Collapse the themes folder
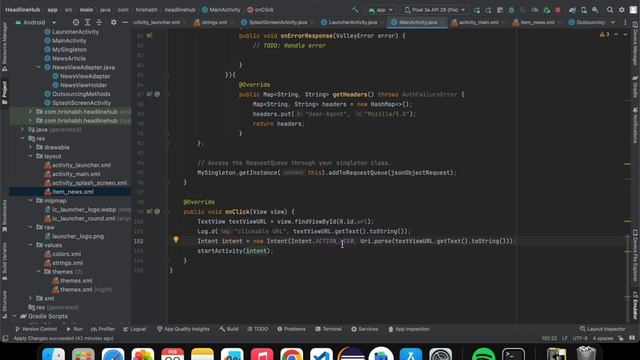Viewport: 640px width, 360px height. tap(39, 271)
